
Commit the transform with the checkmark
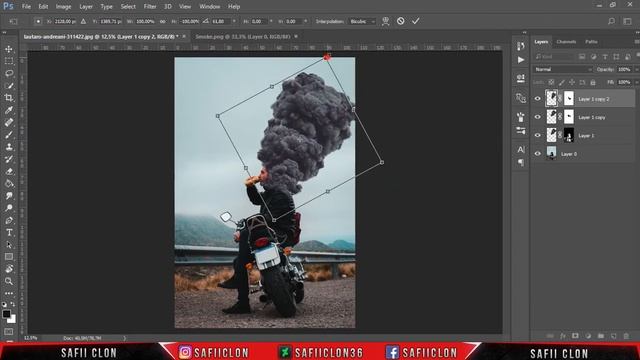[416, 21]
